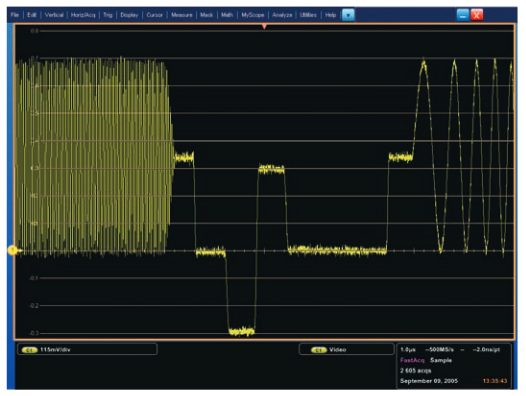
Task: Click the blue dropdown arrow after Help
Action: click(348, 15)
